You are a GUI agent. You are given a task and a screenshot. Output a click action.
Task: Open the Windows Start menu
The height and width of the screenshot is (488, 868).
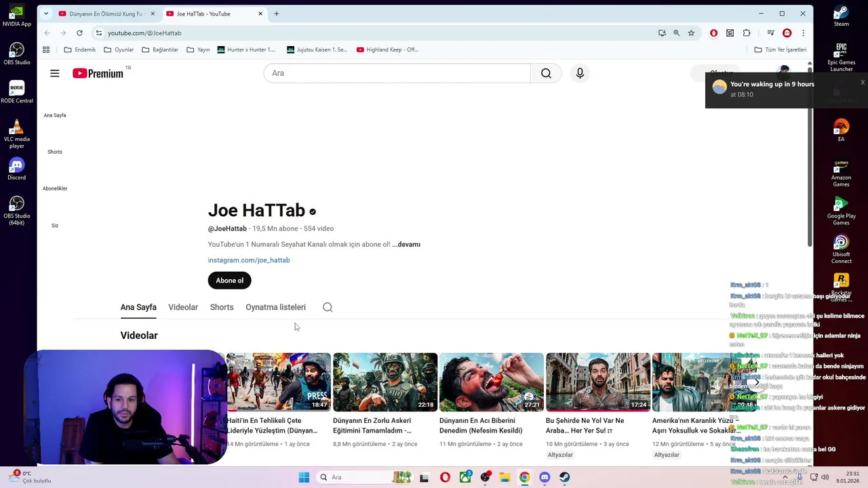coord(304,477)
